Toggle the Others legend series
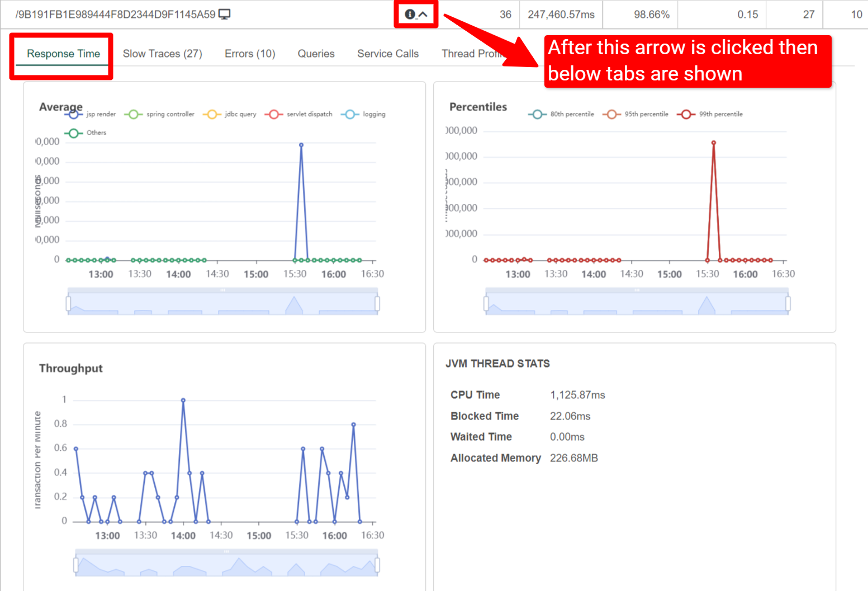This screenshot has height=591, width=868. [x=85, y=132]
